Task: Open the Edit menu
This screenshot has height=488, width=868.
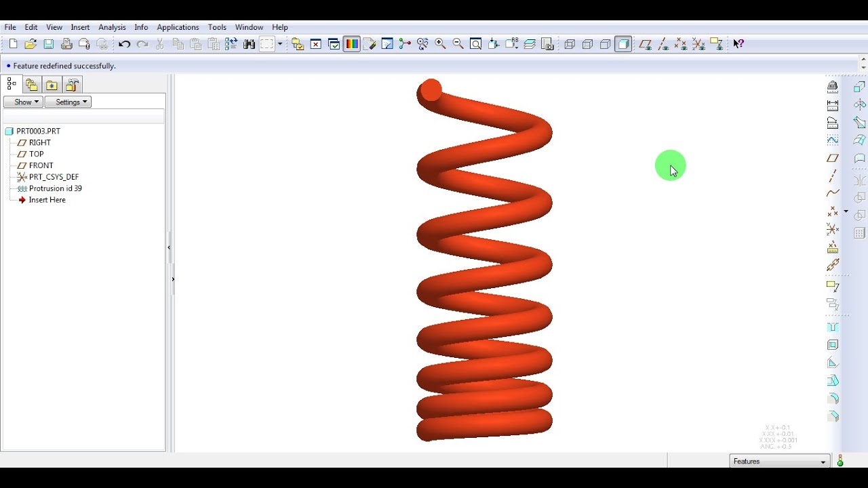Action: (31, 27)
